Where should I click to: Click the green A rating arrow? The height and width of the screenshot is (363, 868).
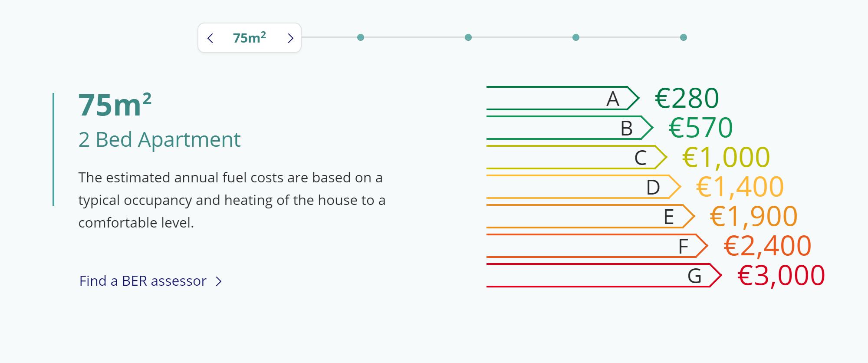click(x=563, y=98)
